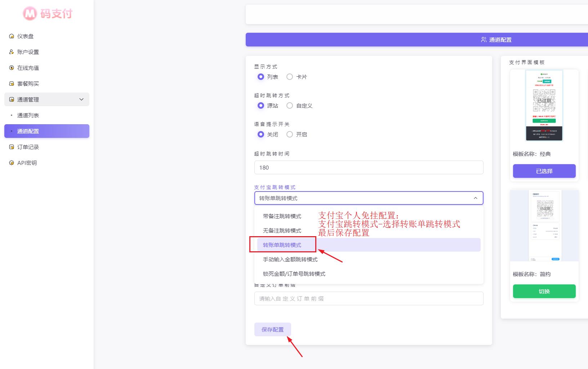Click the 账户设置 account icon
This screenshot has height=369, width=588.
pyautogui.click(x=12, y=52)
